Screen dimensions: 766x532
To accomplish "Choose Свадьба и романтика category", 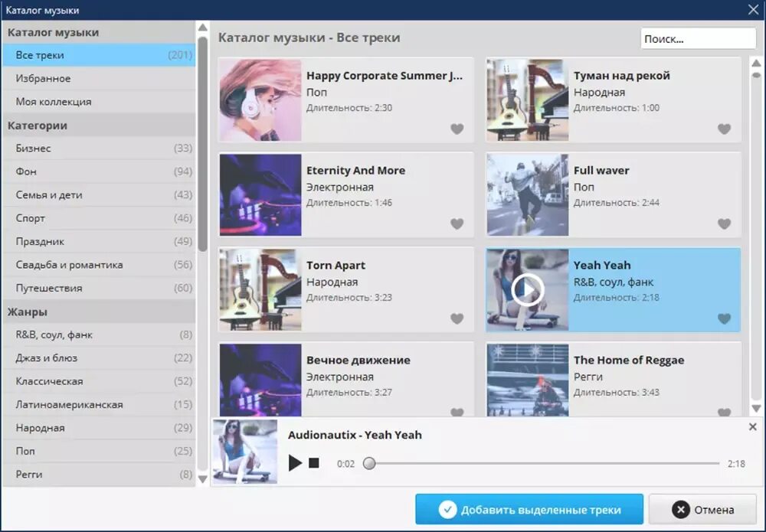I will coord(99,265).
